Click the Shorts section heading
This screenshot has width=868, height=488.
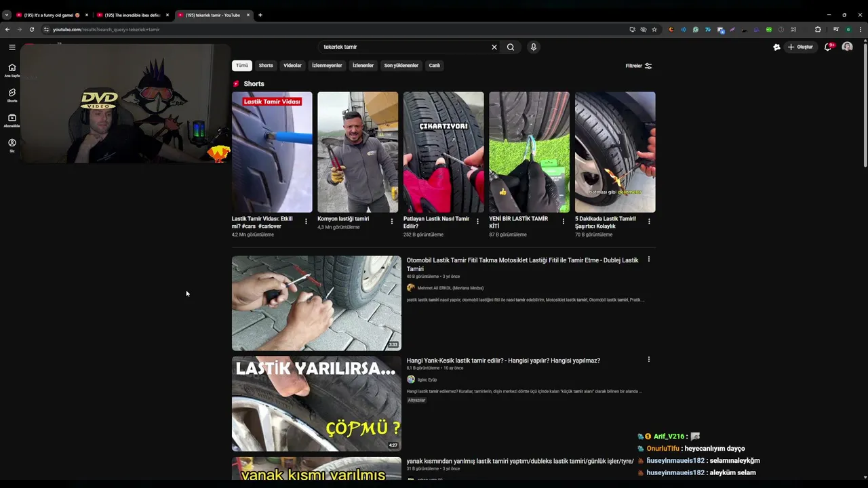254,84
